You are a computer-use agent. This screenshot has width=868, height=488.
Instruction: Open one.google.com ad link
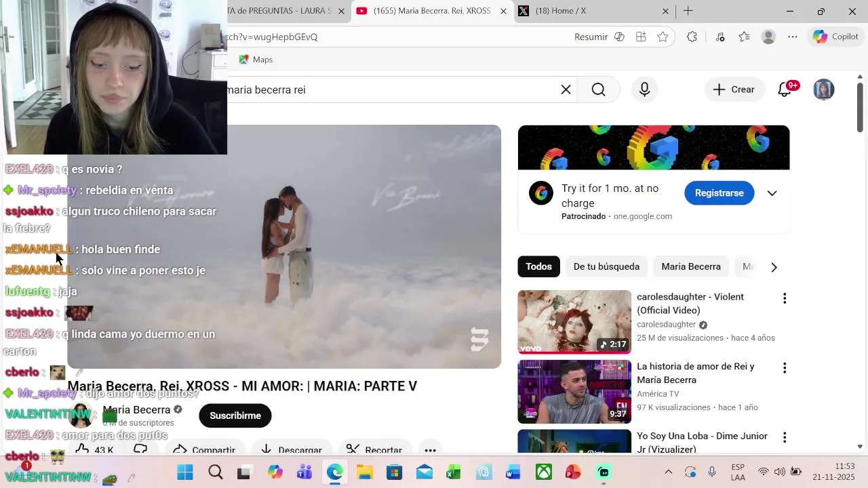[642, 216]
